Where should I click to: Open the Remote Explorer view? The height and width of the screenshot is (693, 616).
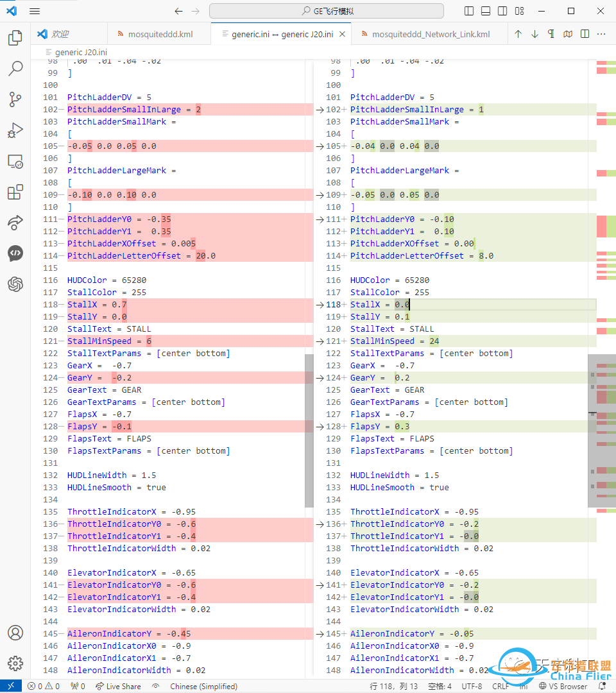click(x=15, y=161)
